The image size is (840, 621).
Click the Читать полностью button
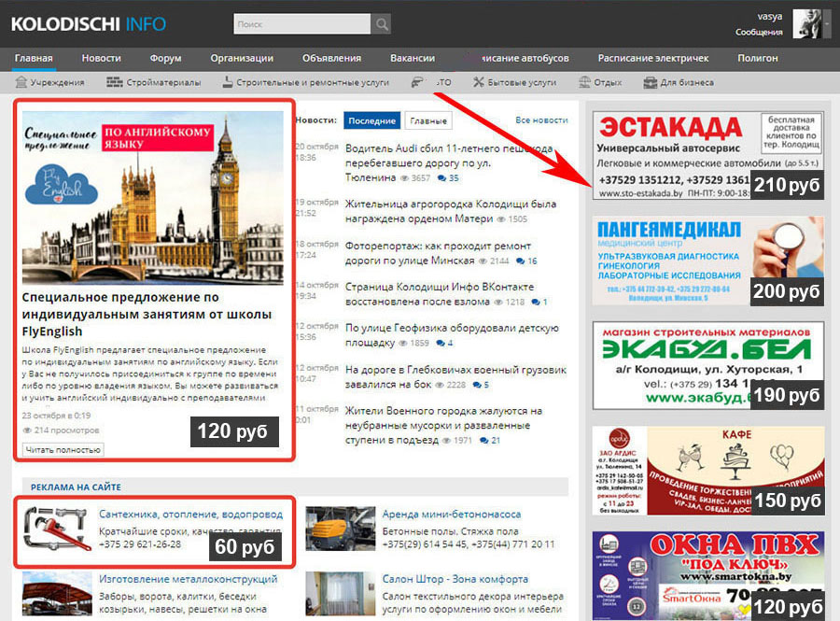click(63, 449)
